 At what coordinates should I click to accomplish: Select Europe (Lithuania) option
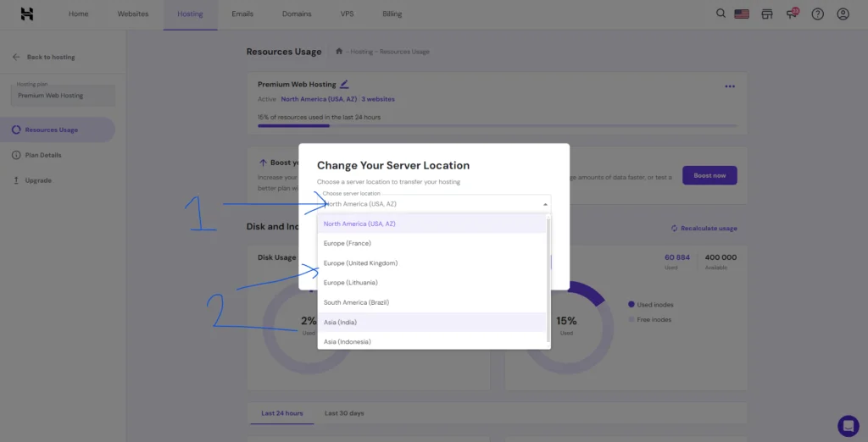(x=431, y=283)
